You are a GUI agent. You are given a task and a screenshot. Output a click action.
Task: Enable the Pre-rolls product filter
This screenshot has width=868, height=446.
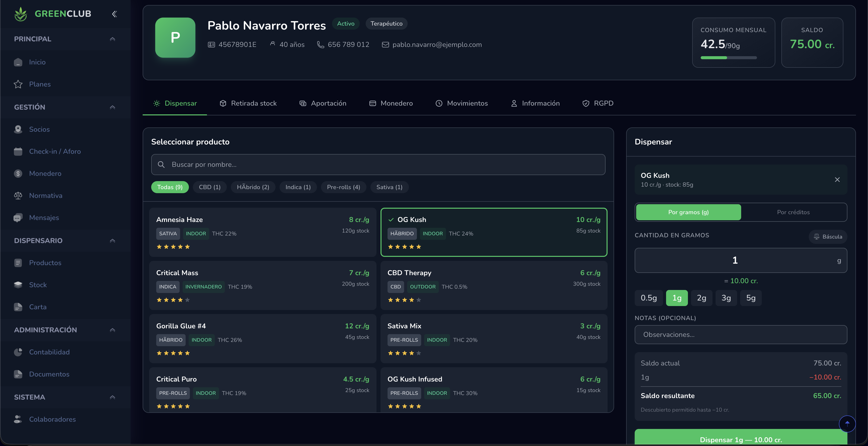click(x=343, y=187)
